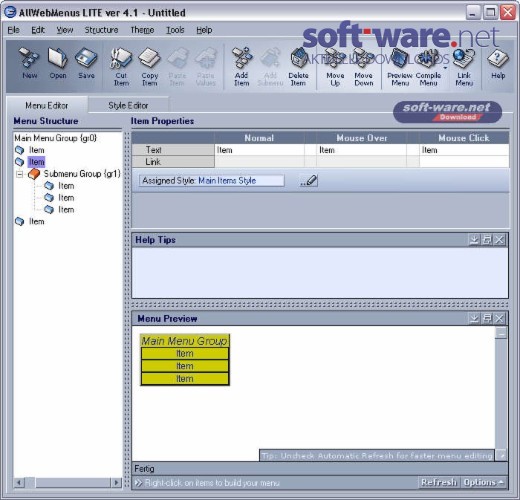The width and height of the screenshot is (520, 500).
Task: Click the Refresh button
Action: (439, 482)
